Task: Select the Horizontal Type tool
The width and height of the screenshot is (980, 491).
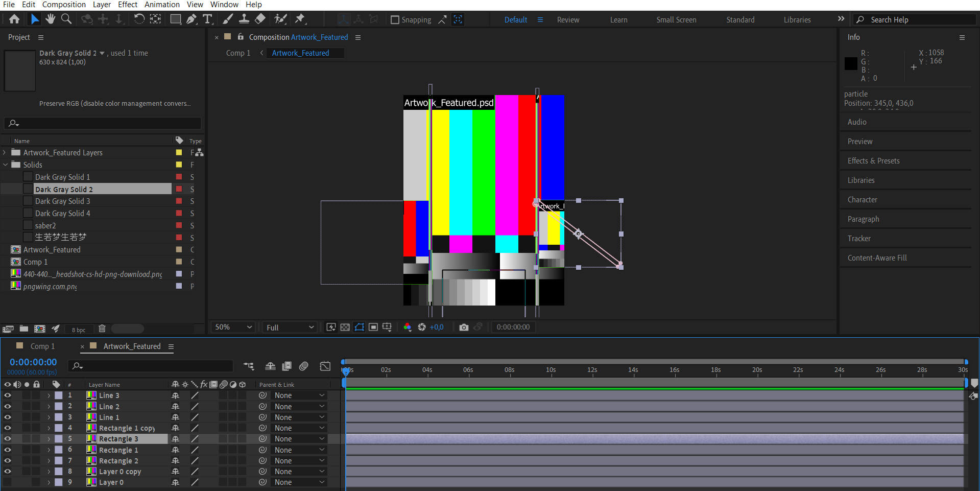Action: (x=207, y=19)
